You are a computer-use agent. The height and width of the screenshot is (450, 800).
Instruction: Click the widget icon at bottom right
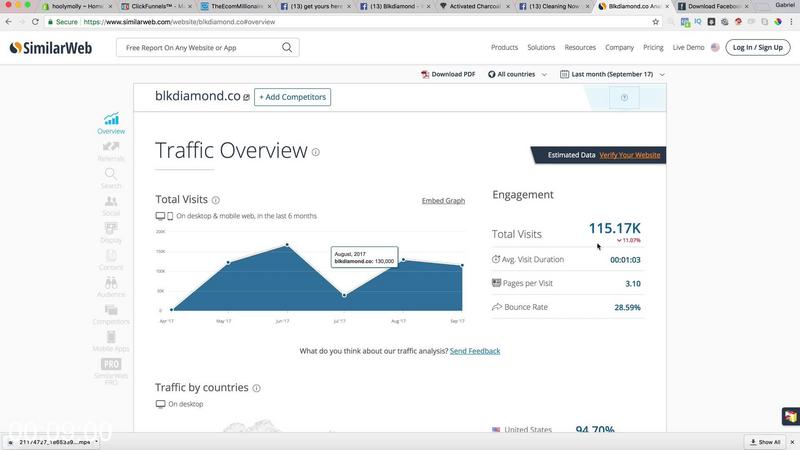[x=790, y=416]
